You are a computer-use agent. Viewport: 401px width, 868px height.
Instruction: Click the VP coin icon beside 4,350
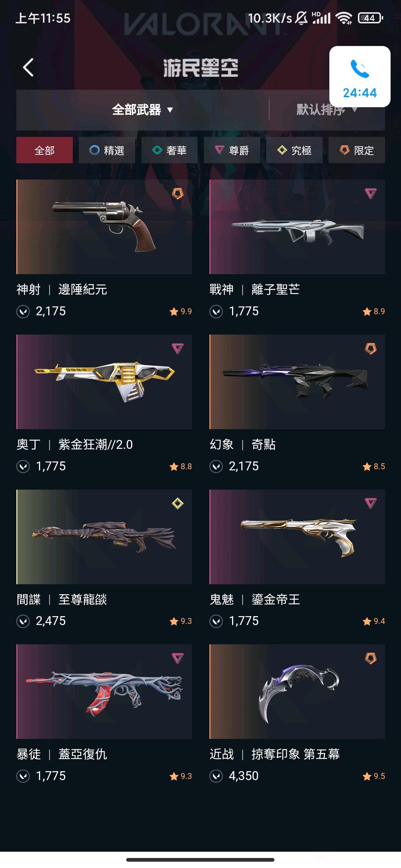coord(216,776)
